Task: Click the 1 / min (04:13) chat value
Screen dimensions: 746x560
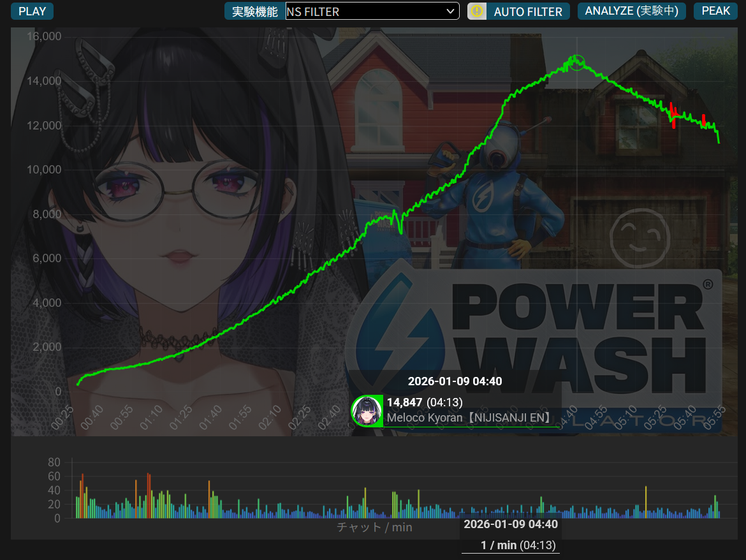Action: [x=518, y=545]
